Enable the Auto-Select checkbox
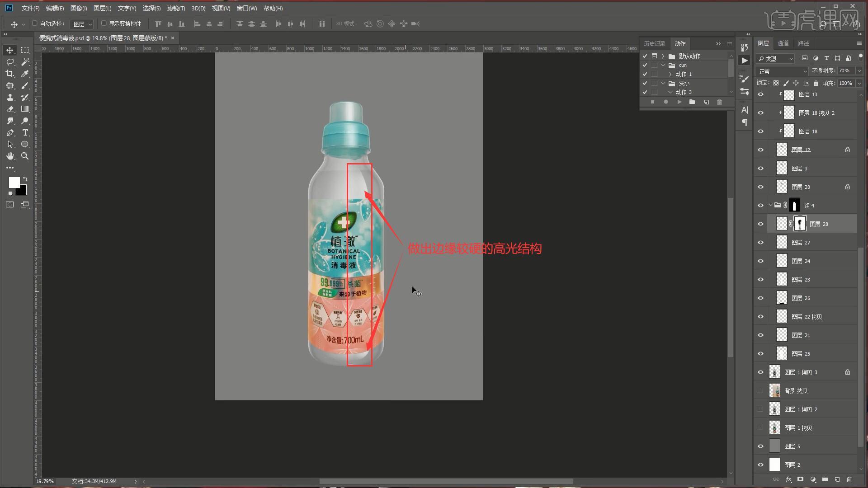 35,23
